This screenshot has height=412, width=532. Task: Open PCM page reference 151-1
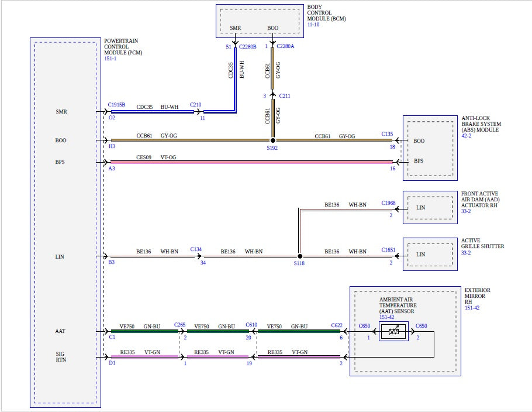coord(110,59)
